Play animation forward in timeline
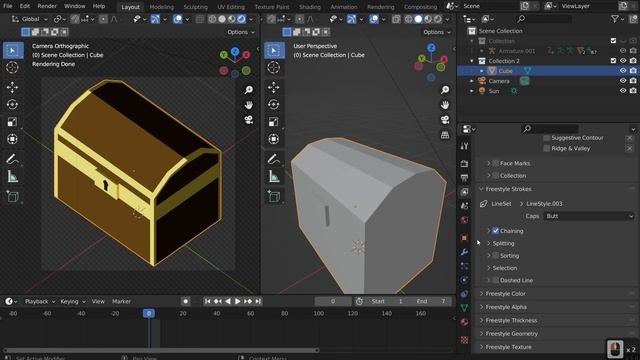 click(x=238, y=302)
